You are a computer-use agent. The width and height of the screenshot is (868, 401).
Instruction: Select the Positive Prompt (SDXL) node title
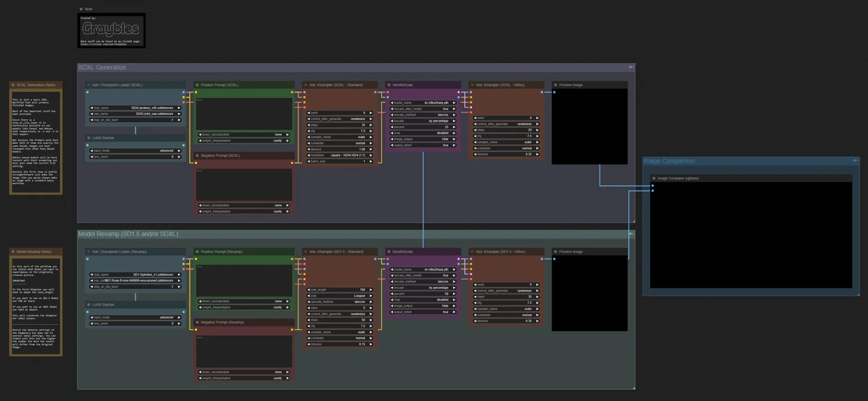coord(219,85)
